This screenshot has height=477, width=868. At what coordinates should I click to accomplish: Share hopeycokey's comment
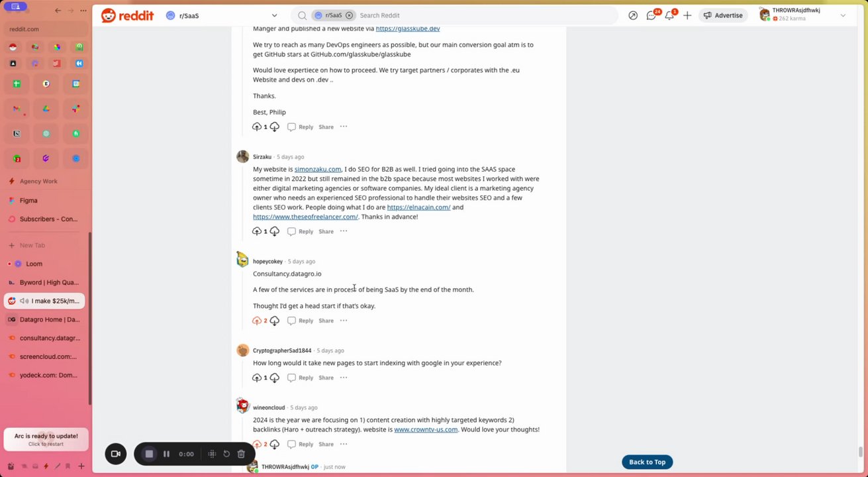click(x=326, y=321)
